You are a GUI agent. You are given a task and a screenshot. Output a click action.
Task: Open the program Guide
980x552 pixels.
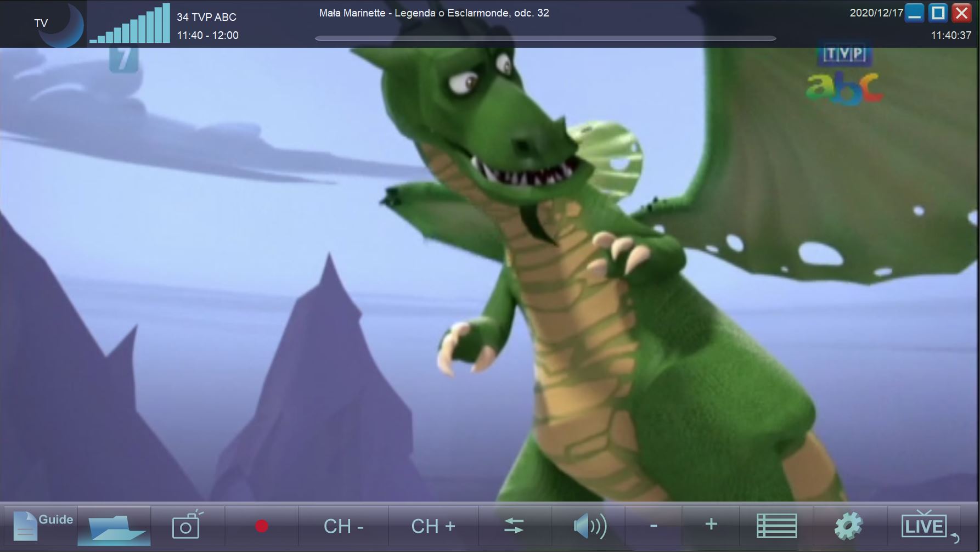click(41, 526)
